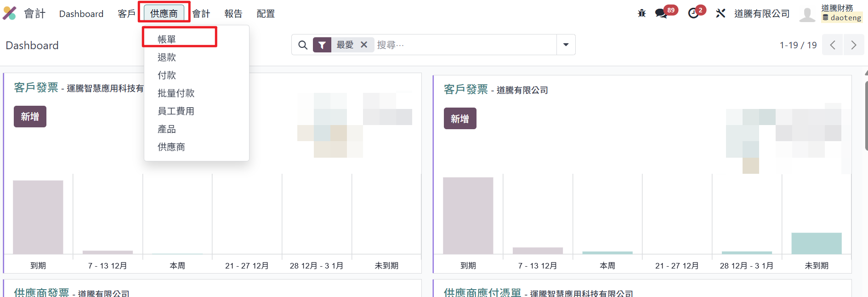The image size is (868, 297).
Task: Click 新增 in the 道騰有限公司 invoice card
Action: [x=460, y=119]
